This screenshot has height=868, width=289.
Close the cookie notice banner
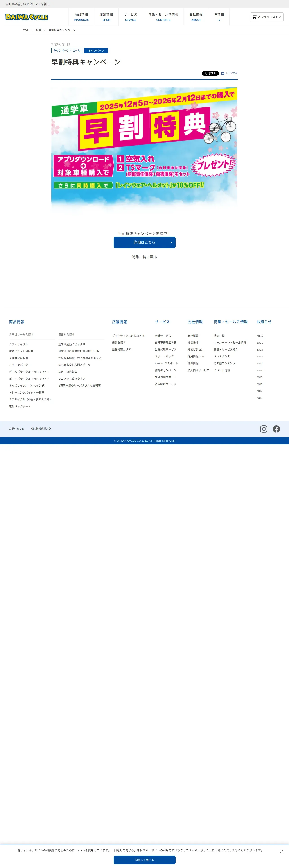click(x=282, y=852)
